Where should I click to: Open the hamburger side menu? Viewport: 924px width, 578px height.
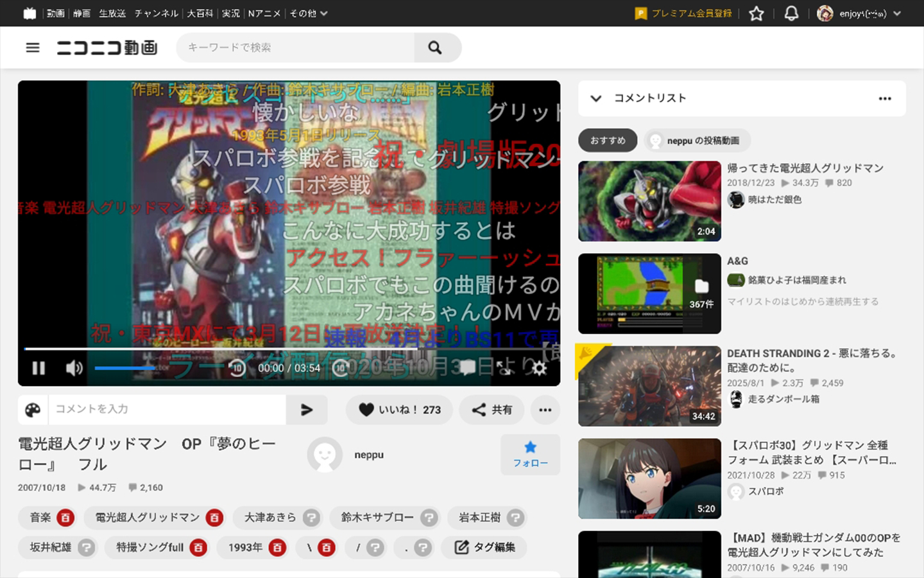click(33, 48)
